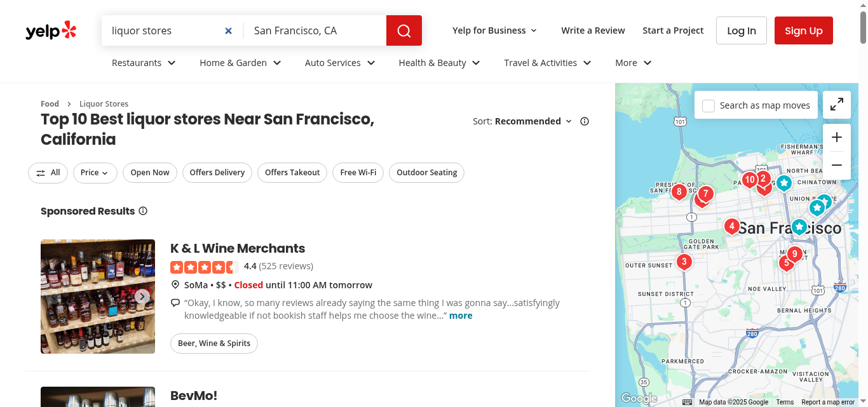Show next photo of K & L Wine Merchants
The height and width of the screenshot is (407, 868).
pos(142,297)
